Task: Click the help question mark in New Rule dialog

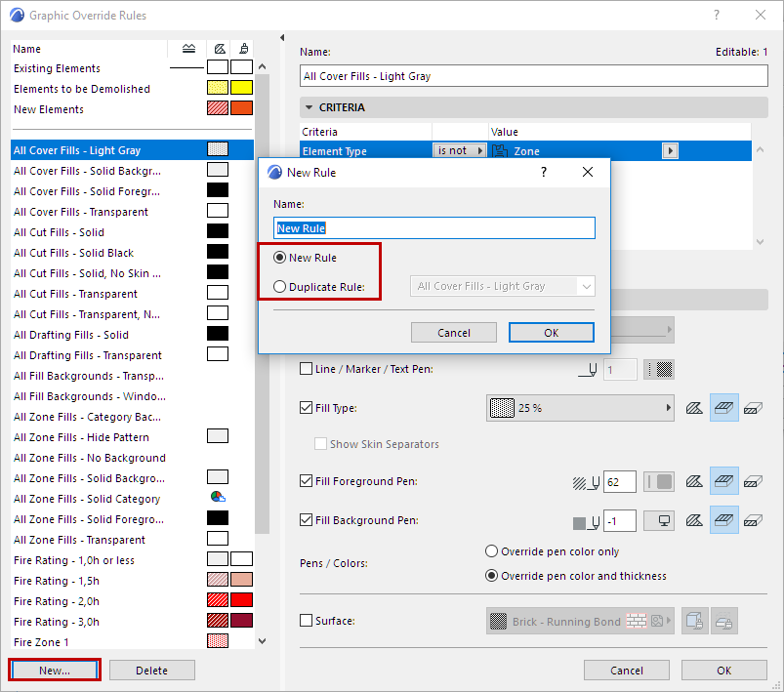Action: (x=544, y=172)
